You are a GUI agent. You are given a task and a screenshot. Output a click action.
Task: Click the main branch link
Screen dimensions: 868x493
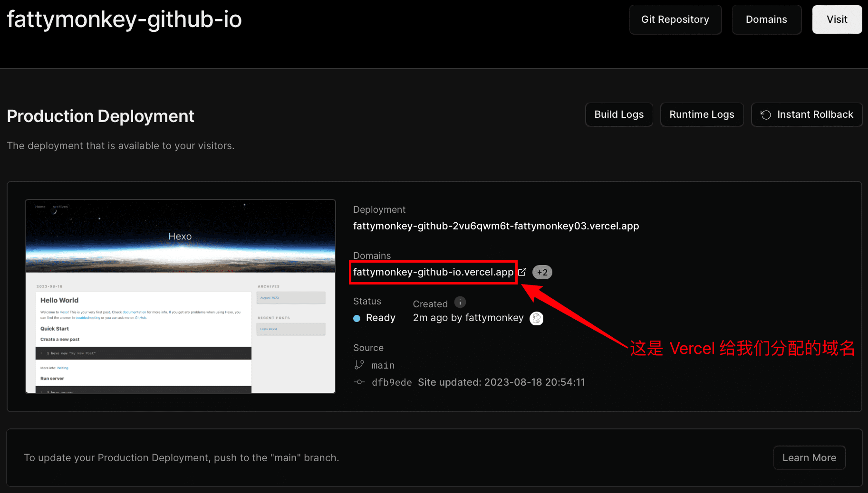point(383,365)
